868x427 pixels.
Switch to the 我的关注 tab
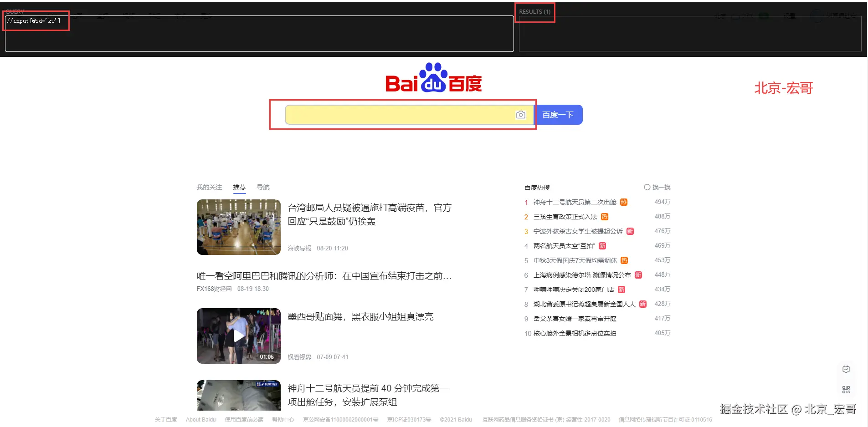point(209,187)
